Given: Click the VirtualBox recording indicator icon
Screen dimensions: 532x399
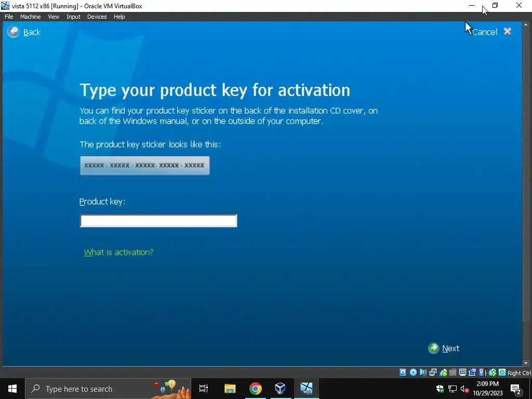Looking at the screenshot, I should click(472, 373).
